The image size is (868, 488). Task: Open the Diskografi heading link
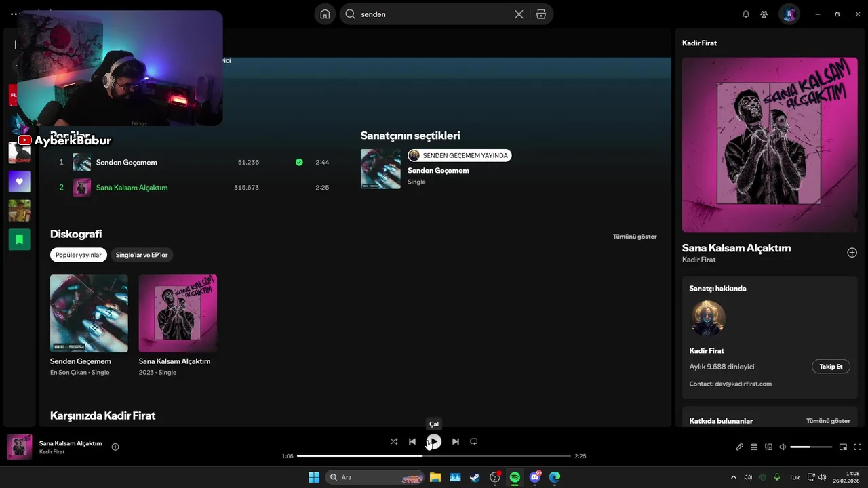pyautogui.click(x=76, y=234)
